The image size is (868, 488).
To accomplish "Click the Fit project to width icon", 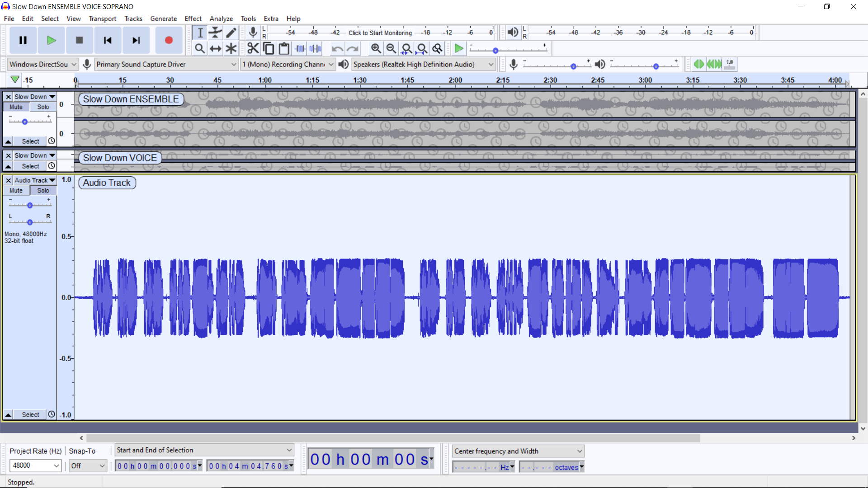I will point(422,48).
